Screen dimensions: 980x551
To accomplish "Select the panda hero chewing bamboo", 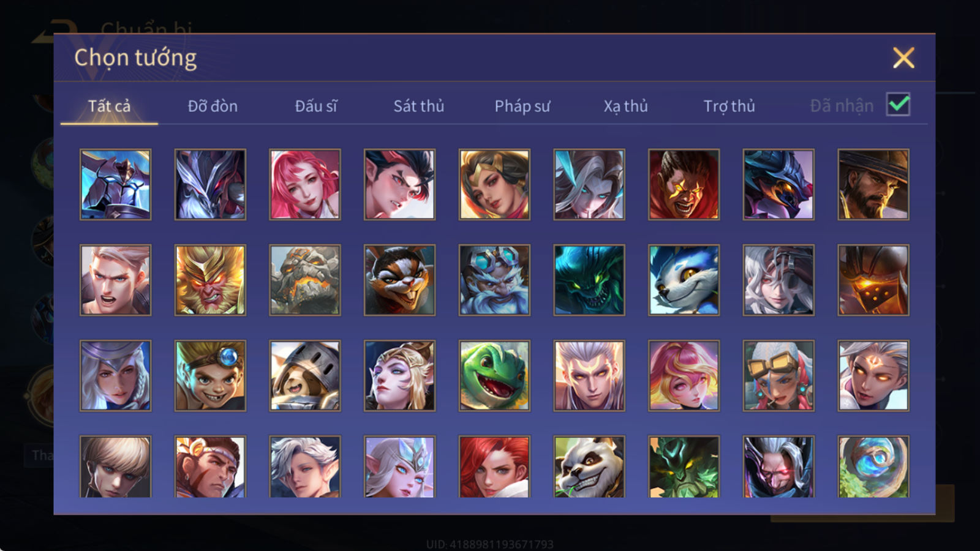I will click(589, 466).
